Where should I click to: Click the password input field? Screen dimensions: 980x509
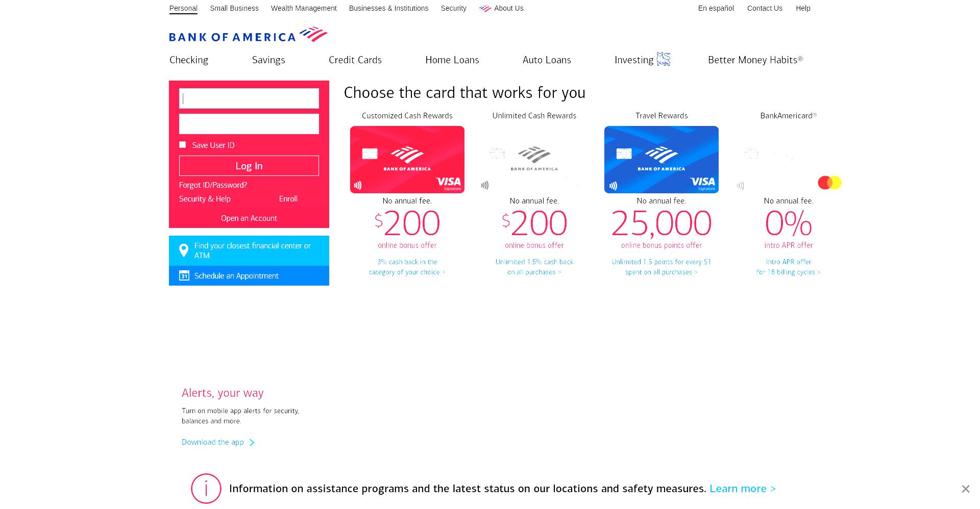(249, 124)
